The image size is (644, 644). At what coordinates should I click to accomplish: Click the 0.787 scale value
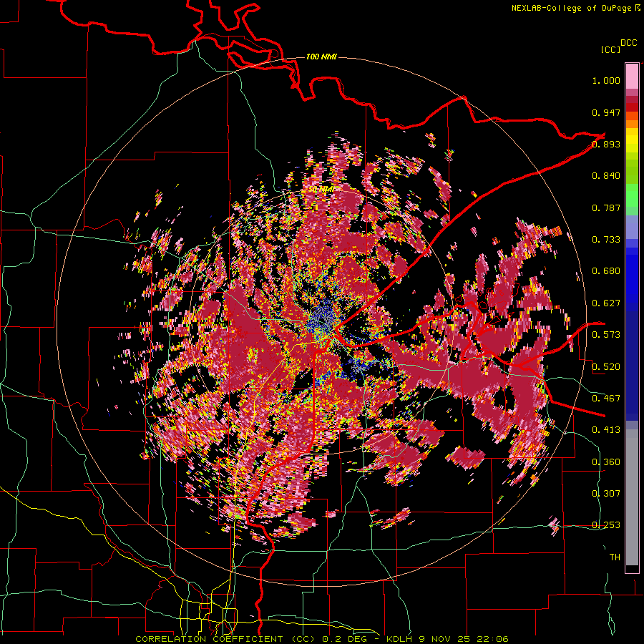(606, 208)
